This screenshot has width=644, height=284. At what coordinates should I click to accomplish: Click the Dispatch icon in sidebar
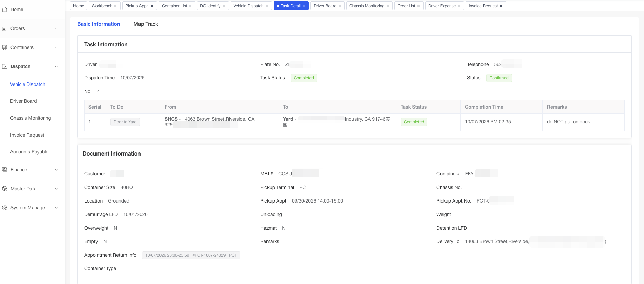[5, 66]
